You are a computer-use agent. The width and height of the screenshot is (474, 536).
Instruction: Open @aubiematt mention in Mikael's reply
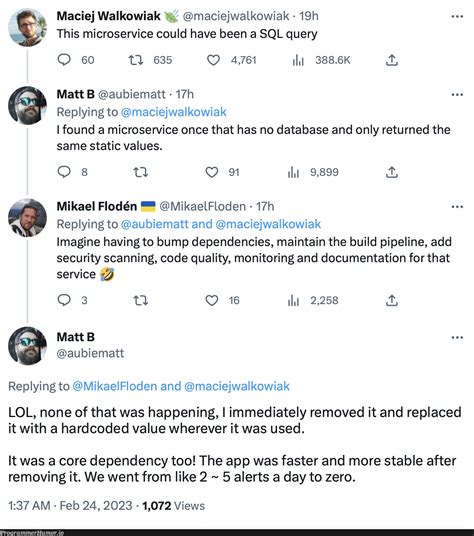154,224
